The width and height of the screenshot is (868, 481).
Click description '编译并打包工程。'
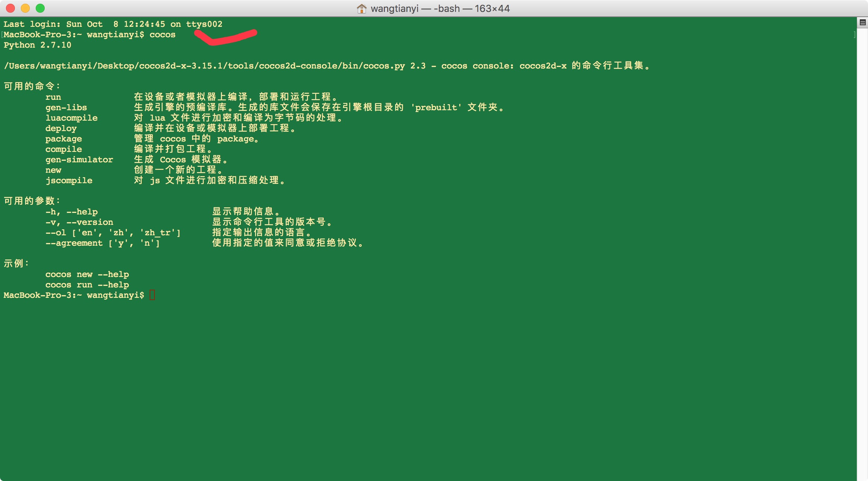[x=173, y=149]
